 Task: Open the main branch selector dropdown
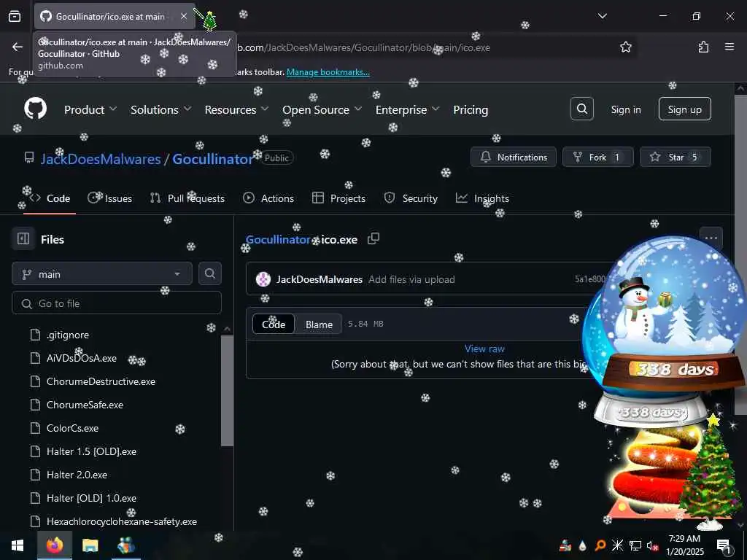tap(102, 274)
